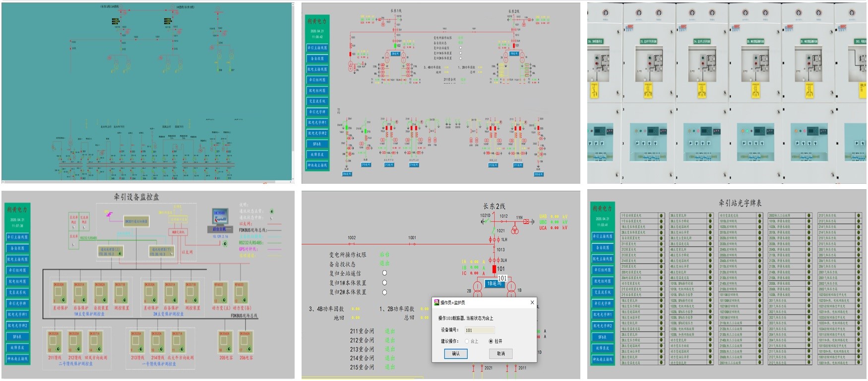Click the 自投装置 protection device icon
The width and height of the screenshot is (868, 381).
coord(101,293)
